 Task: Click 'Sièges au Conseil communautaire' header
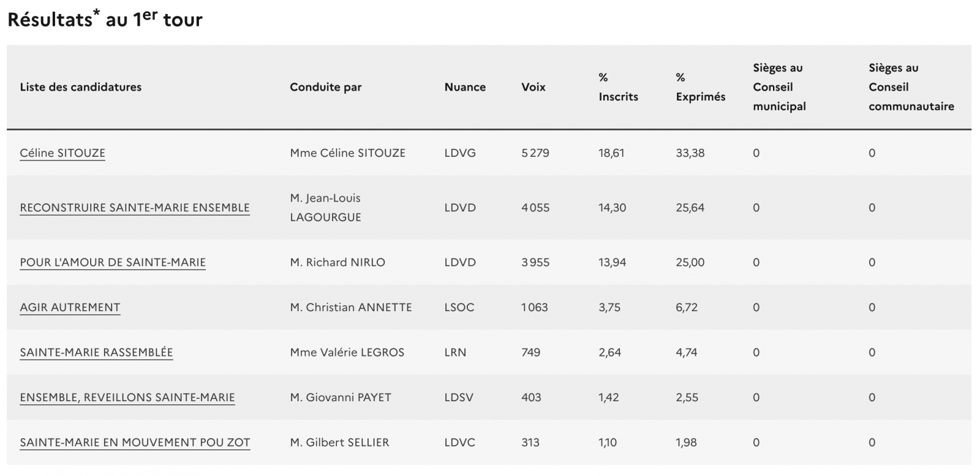point(911,87)
